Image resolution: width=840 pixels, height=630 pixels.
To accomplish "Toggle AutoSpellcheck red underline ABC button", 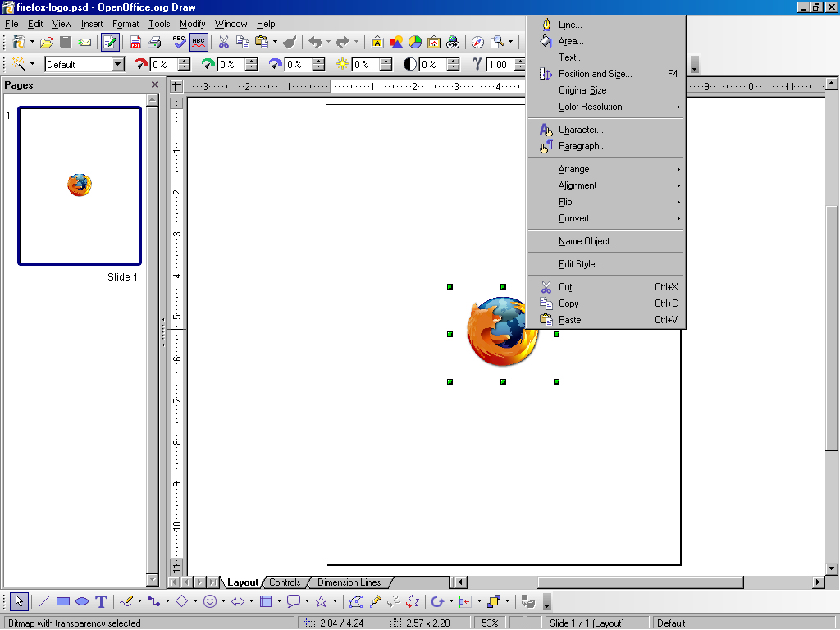I will (199, 42).
